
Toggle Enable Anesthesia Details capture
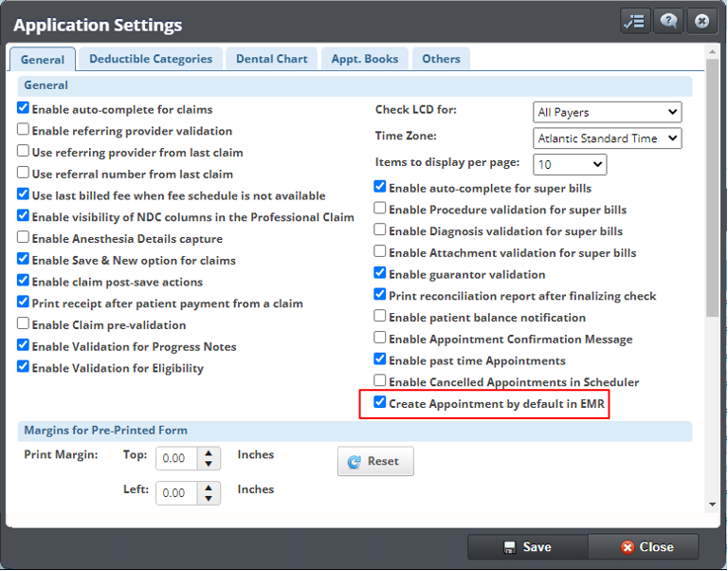(24, 239)
